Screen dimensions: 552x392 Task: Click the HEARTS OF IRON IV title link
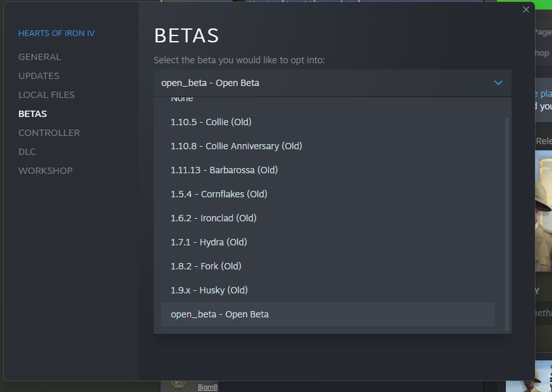56,33
